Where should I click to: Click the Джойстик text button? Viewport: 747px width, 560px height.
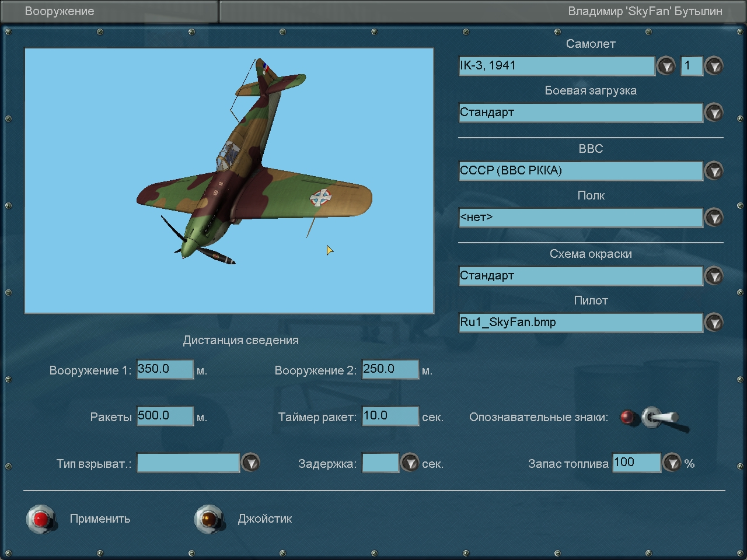[x=264, y=519]
